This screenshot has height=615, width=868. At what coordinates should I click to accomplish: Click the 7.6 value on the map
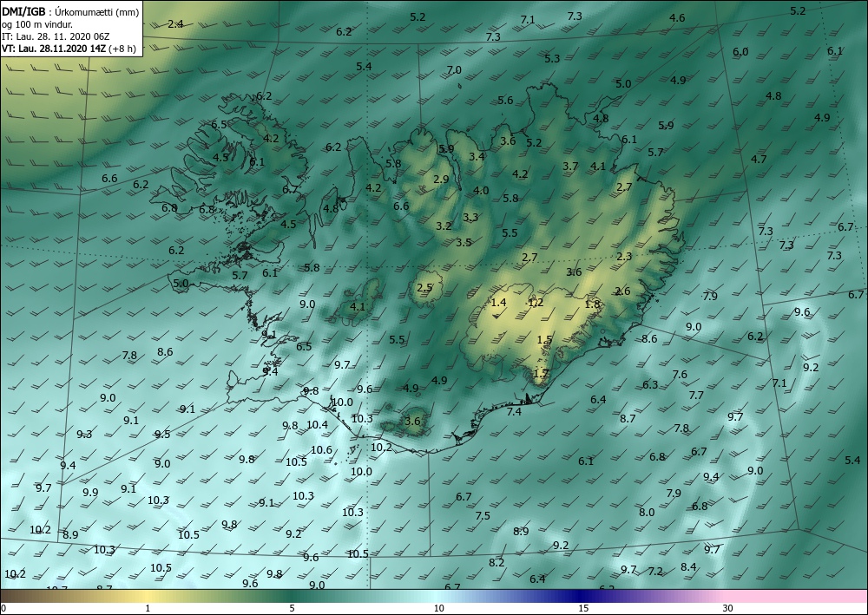pos(680,375)
